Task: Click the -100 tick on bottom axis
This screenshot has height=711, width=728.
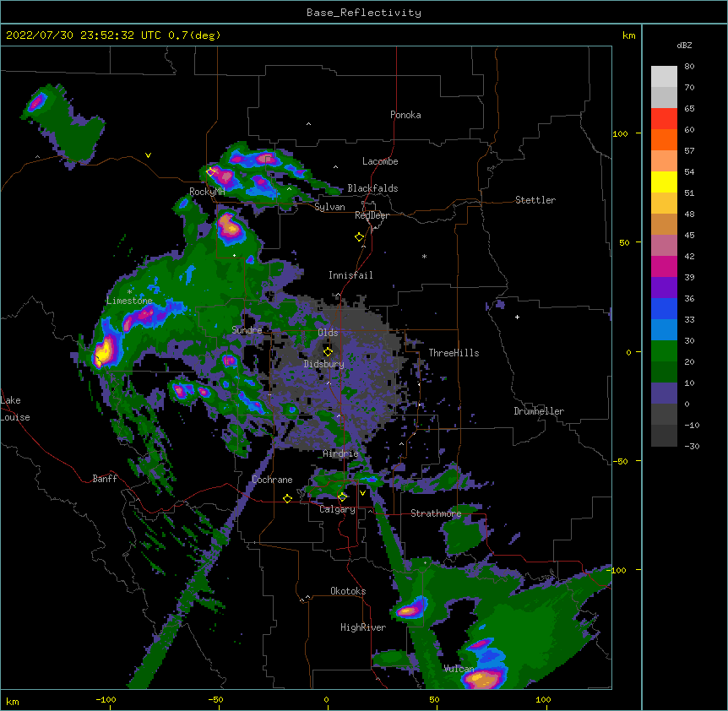Action: pos(106,699)
